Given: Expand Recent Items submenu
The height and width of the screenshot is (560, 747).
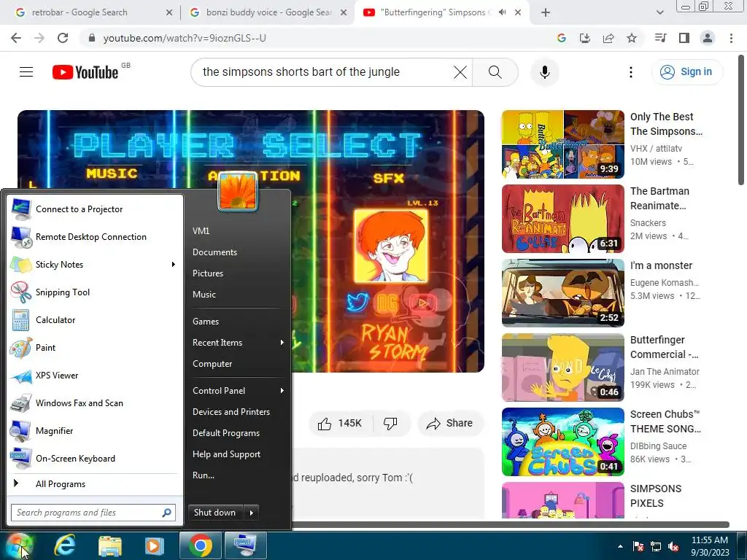Looking at the screenshot, I should pos(282,343).
